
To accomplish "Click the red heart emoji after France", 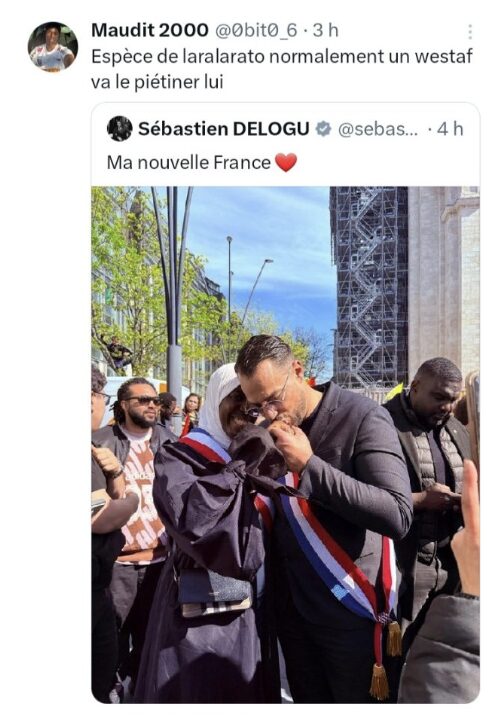I will tap(286, 163).
